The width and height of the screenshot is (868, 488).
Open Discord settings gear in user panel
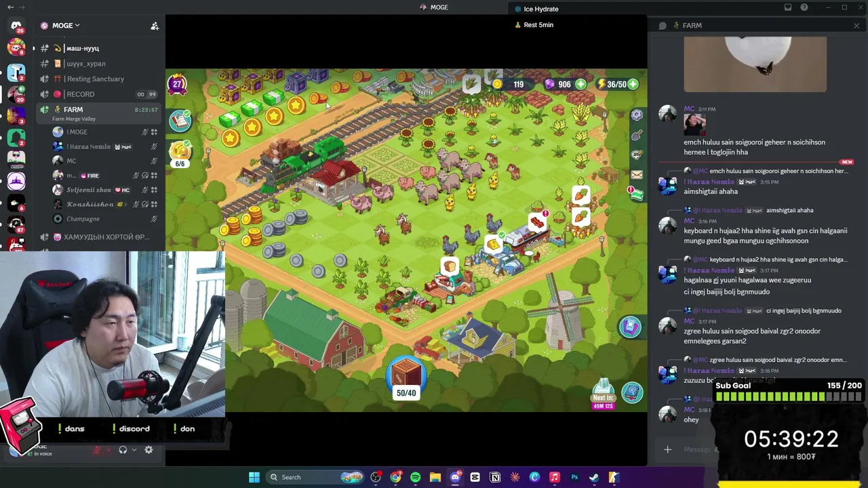coord(149,449)
